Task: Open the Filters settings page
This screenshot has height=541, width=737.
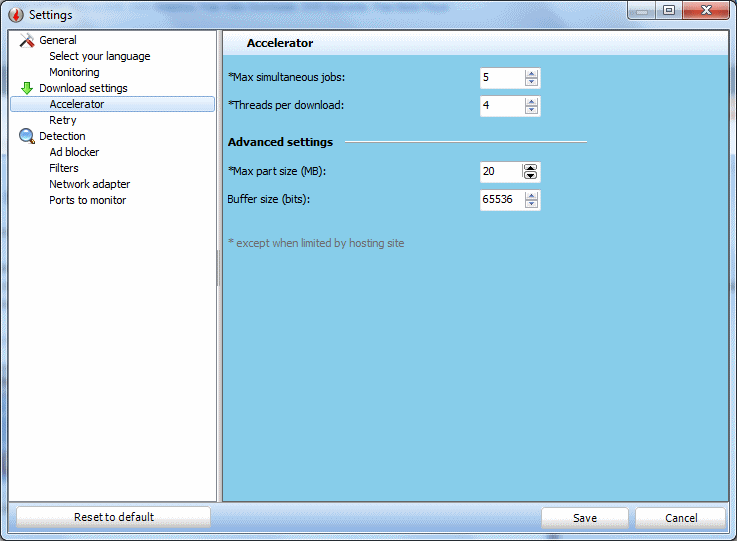Action: coord(63,168)
